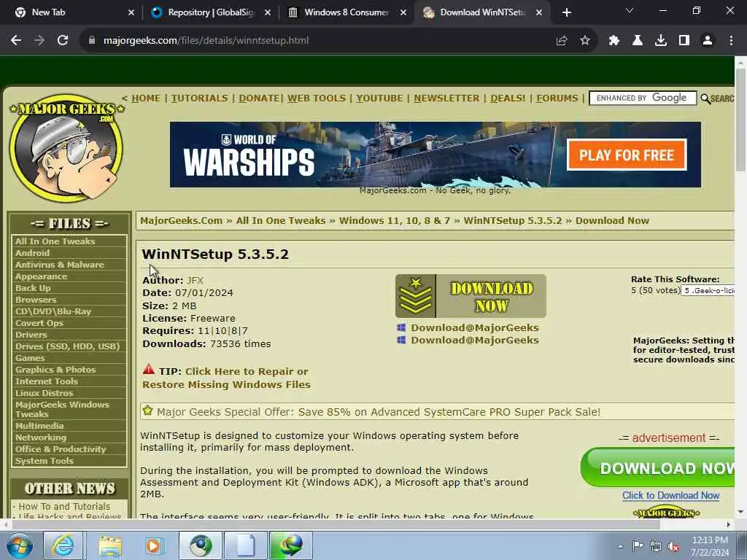Open the YOUTUBE menu link
Image resolution: width=747 pixels, height=560 pixels.
[x=379, y=98]
